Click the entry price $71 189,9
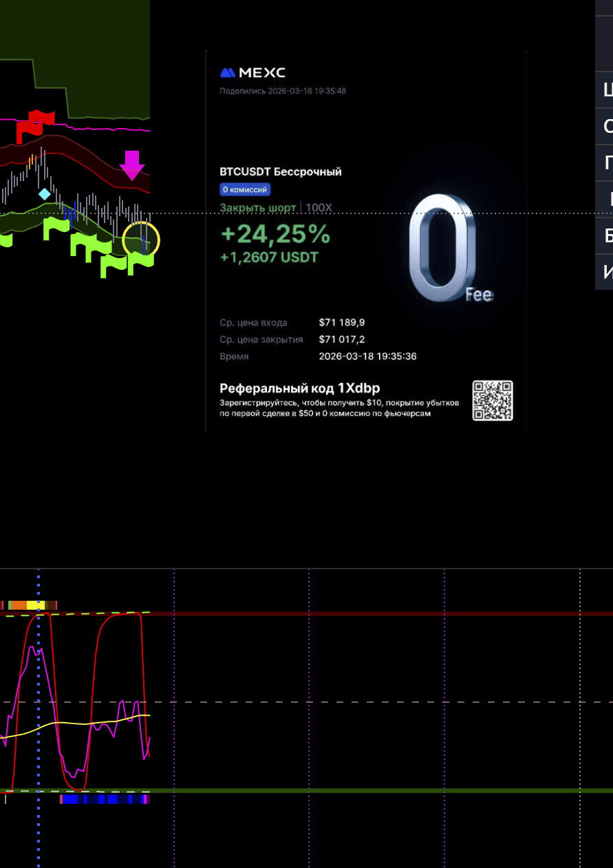Screen dimensions: 613x868 [x=342, y=322]
